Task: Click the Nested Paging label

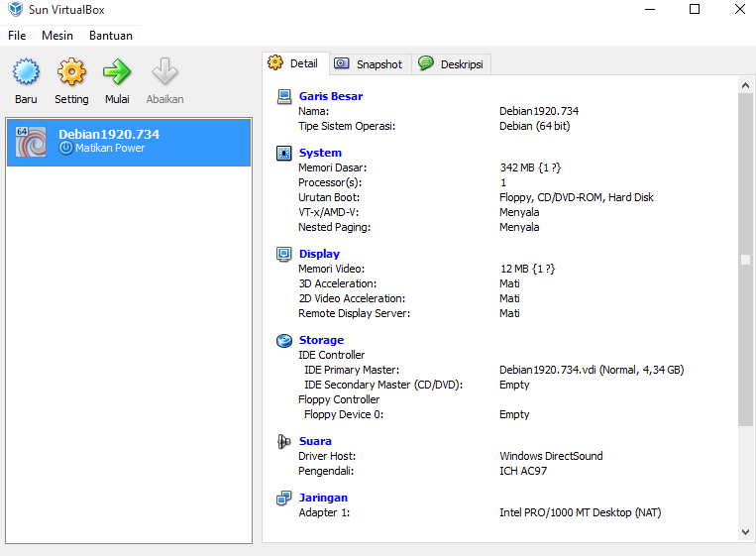Action: pos(334,228)
